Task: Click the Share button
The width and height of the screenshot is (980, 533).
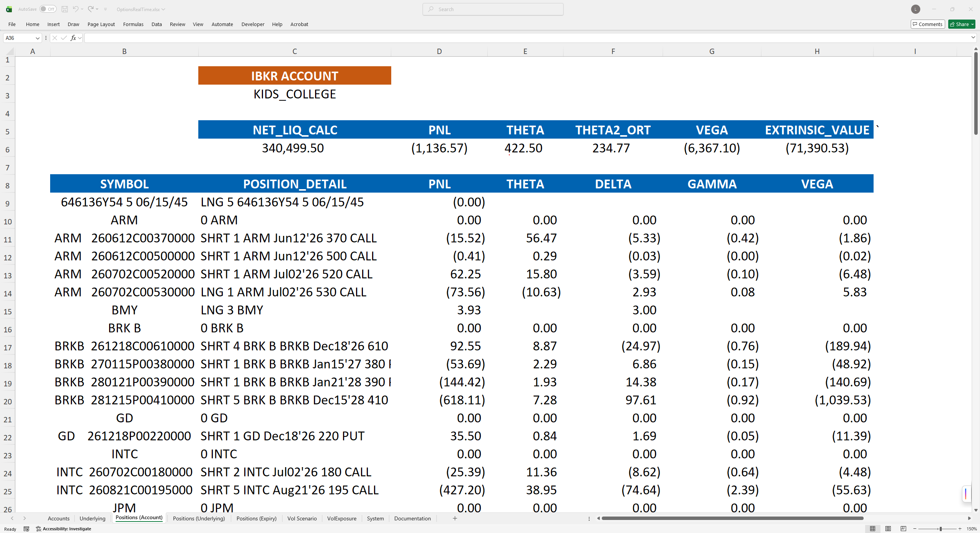Action: [962, 24]
